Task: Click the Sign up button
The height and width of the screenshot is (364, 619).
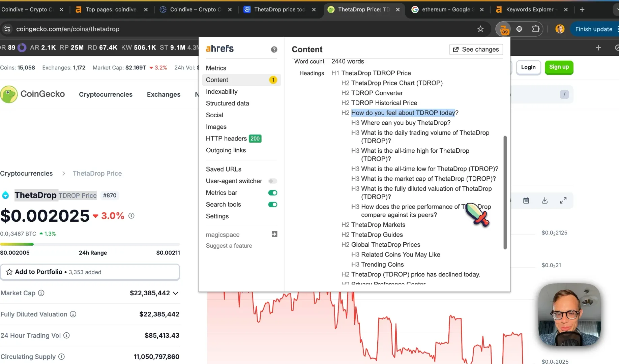Action: [x=559, y=67]
